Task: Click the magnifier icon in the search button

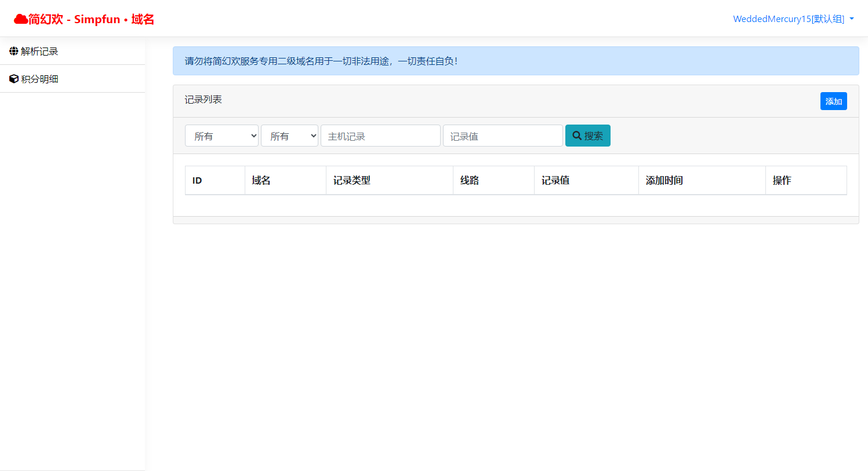Action: [577, 136]
